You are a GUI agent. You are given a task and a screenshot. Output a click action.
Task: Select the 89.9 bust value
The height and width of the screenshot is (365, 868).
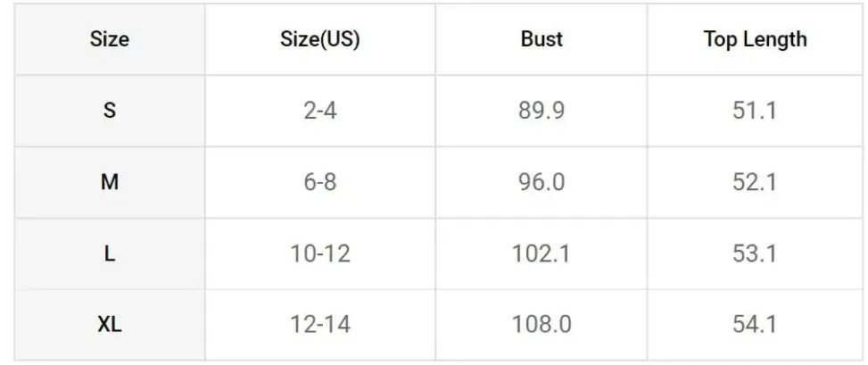coord(541,111)
